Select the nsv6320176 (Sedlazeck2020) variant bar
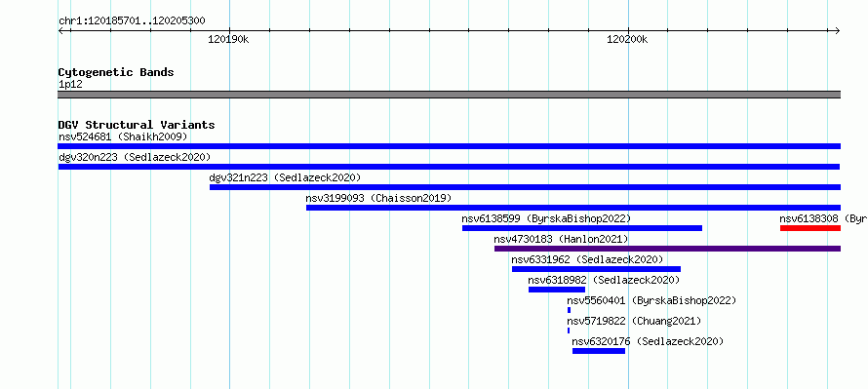Viewport: 868px width, 389px height. 599,351
